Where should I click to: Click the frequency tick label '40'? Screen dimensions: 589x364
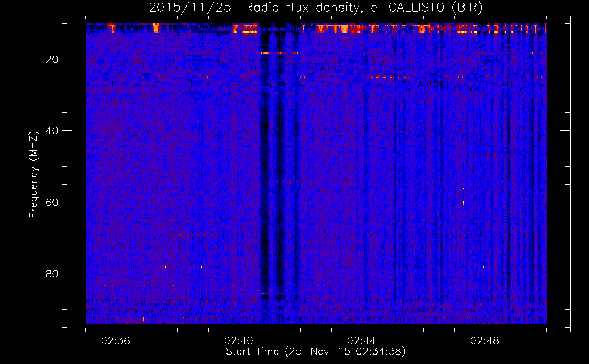(x=52, y=131)
